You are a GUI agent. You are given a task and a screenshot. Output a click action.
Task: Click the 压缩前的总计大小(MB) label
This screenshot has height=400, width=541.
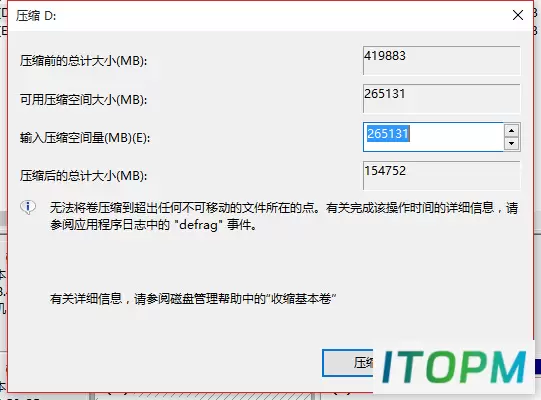point(83,61)
